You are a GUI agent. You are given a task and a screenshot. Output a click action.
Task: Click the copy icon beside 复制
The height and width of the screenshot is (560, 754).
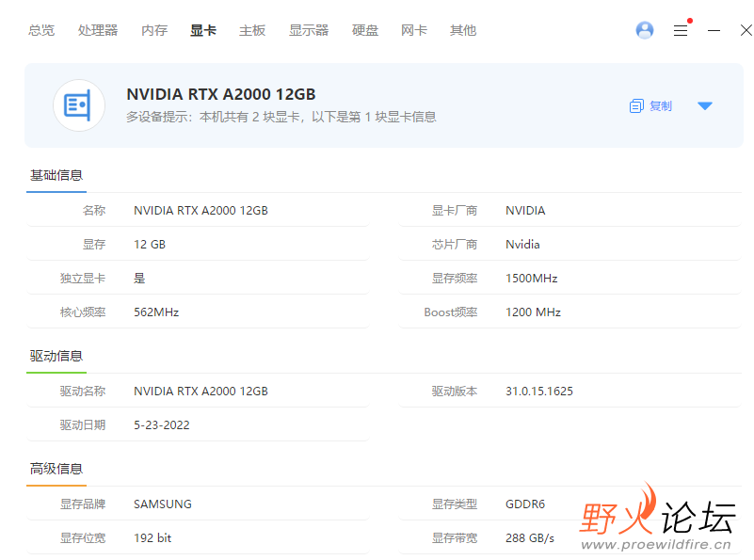point(636,105)
